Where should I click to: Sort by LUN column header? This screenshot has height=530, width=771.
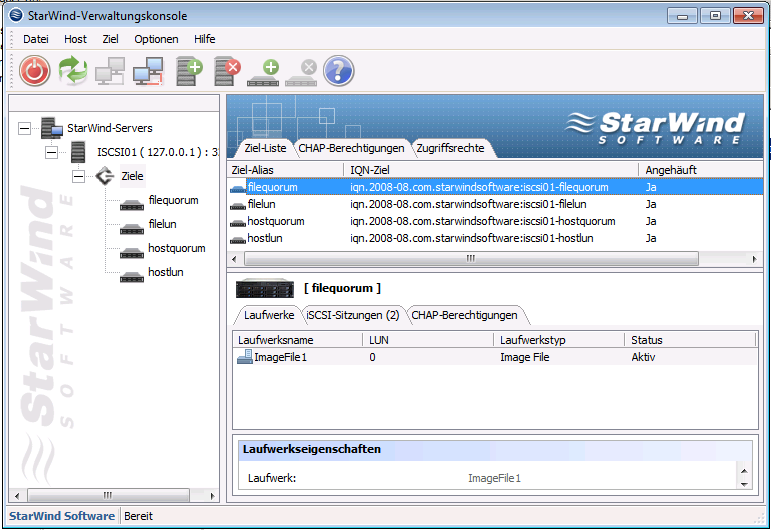[x=428, y=340]
